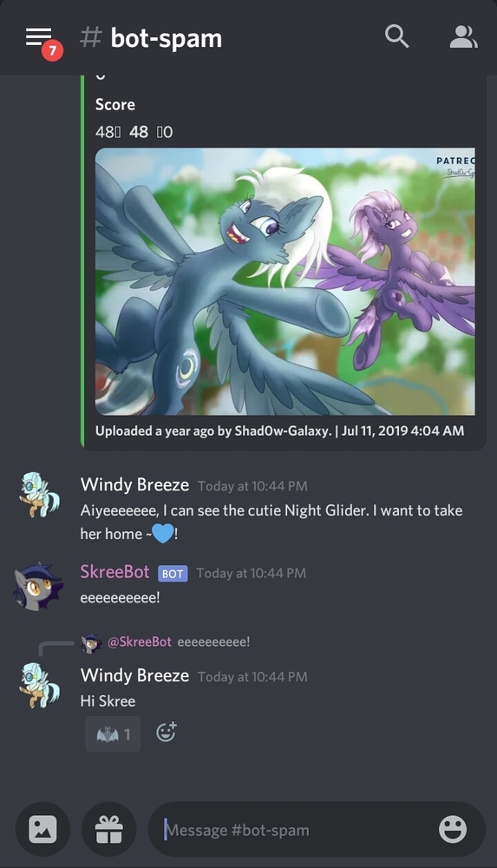Tap Windy Breeze name above Hi Skree
Image resolution: width=497 pixels, height=868 pixels.
(134, 675)
